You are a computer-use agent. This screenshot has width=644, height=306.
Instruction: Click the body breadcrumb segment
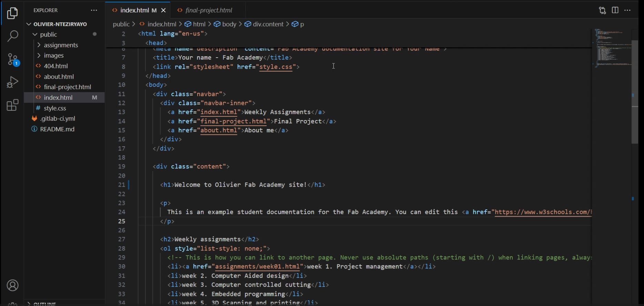[x=229, y=24]
